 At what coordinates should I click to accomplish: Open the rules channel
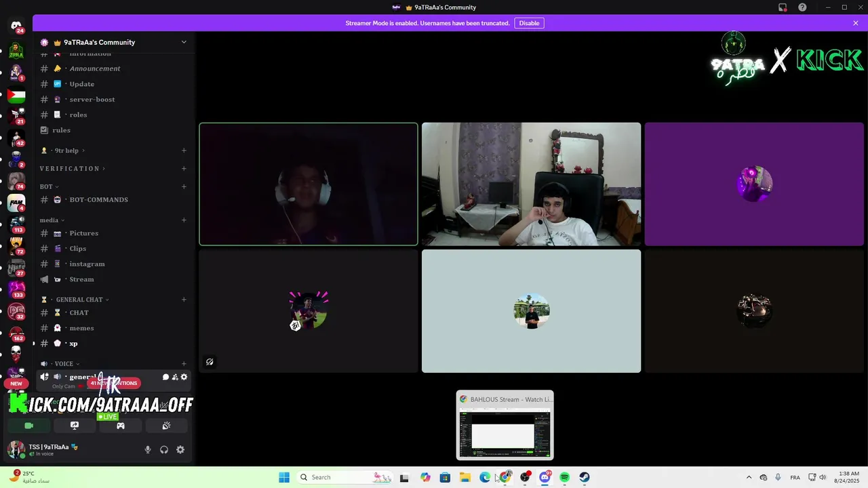113,130
